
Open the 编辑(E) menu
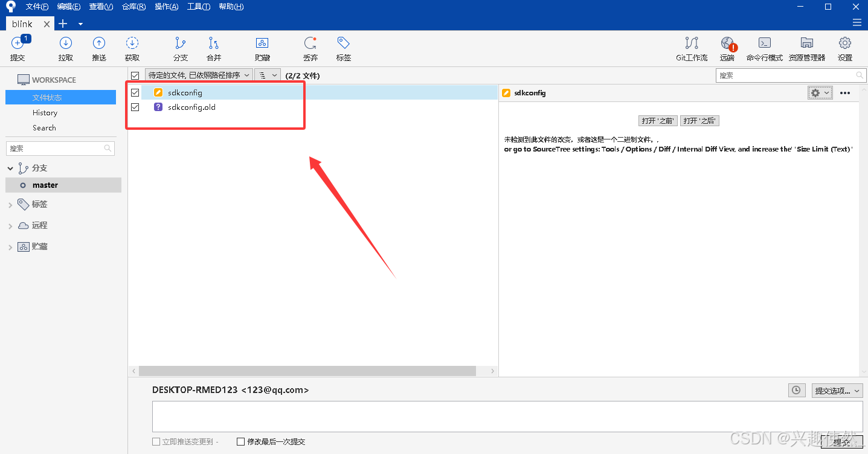point(68,7)
